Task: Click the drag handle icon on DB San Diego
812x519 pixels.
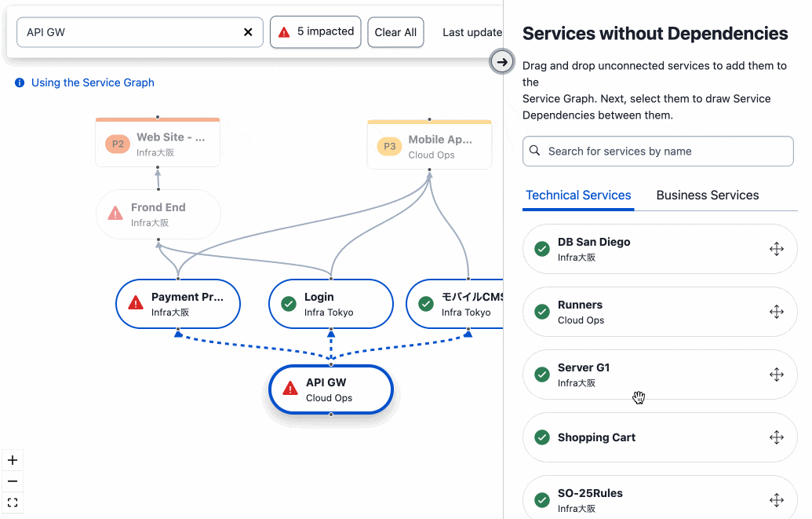Action: pos(776,248)
